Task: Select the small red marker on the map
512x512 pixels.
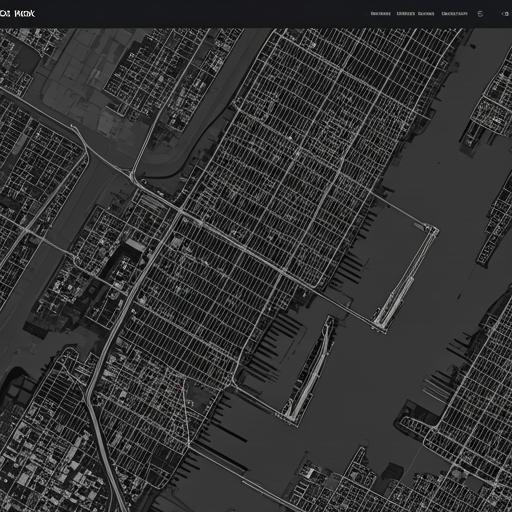Action: (179, 387)
